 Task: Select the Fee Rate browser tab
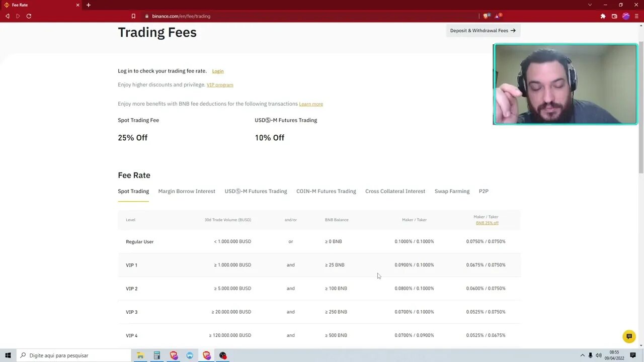click(41, 5)
